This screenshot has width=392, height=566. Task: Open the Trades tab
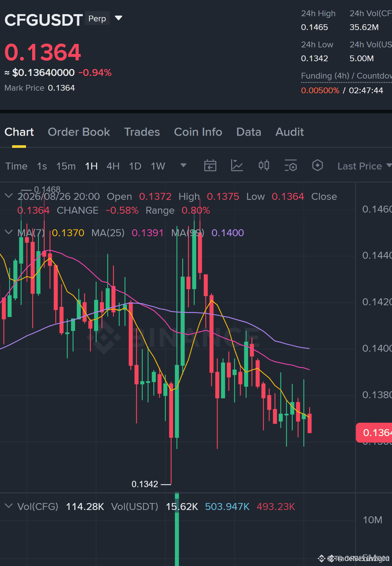click(x=142, y=132)
